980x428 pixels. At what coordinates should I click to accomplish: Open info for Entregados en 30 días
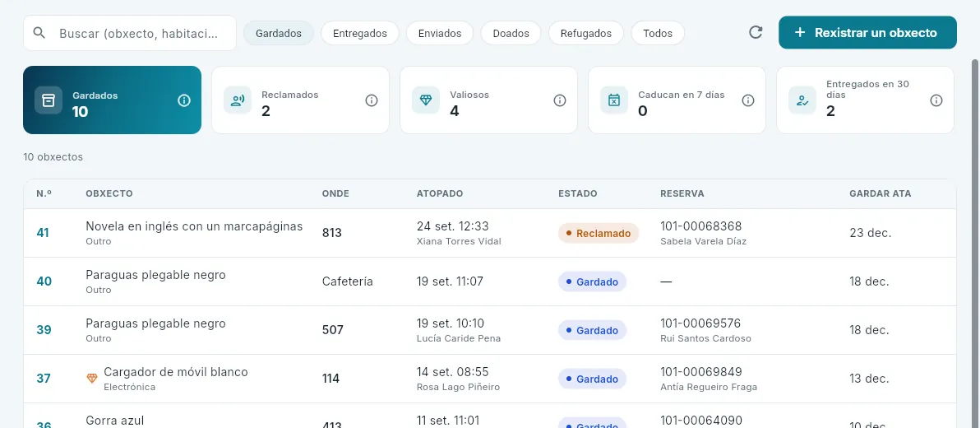tap(936, 100)
